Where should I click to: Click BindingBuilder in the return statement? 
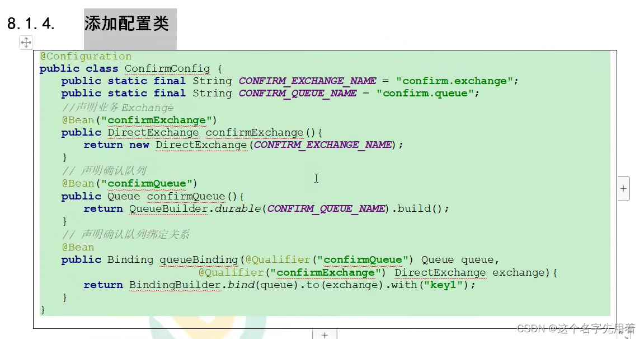[x=175, y=285]
